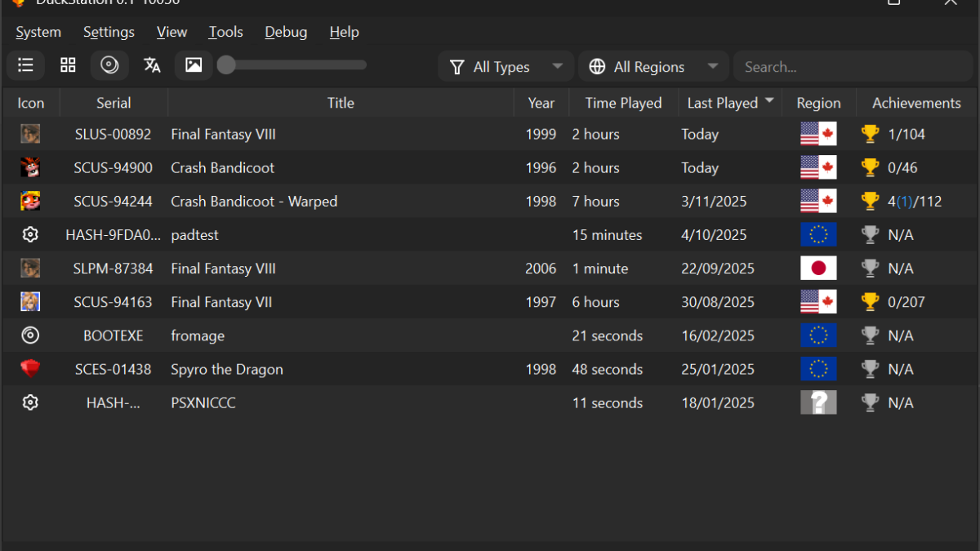The height and width of the screenshot is (551, 980).
Task: Click the fromage disc icon
Action: click(30, 335)
